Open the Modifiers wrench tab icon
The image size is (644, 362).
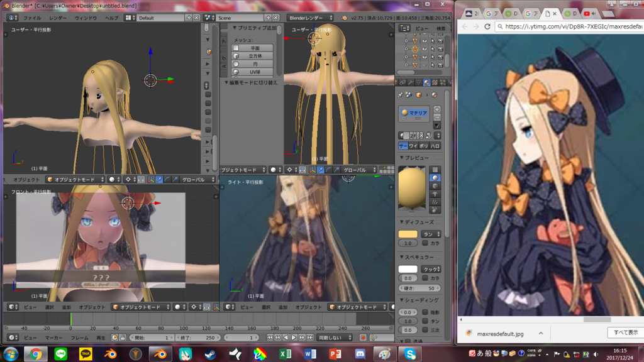pyautogui.click(x=411, y=83)
